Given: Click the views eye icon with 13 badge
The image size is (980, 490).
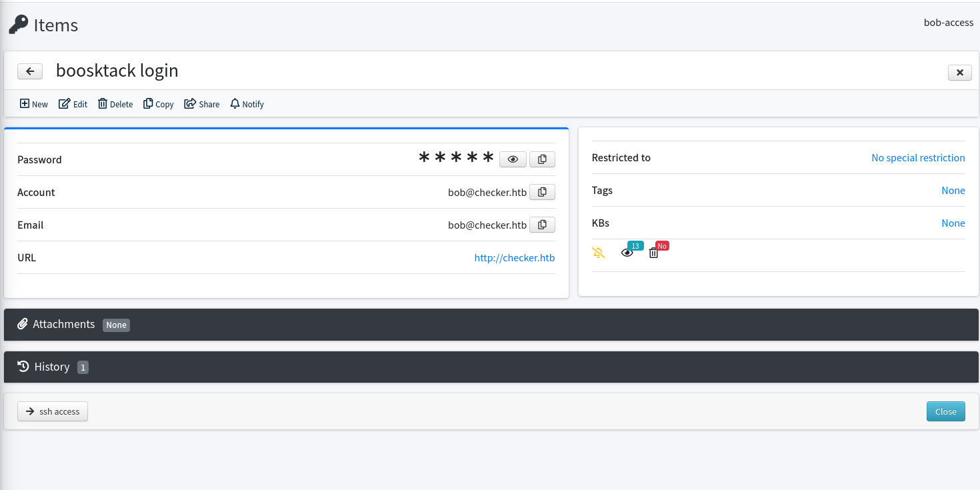Looking at the screenshot, I should tap(627, 253).
